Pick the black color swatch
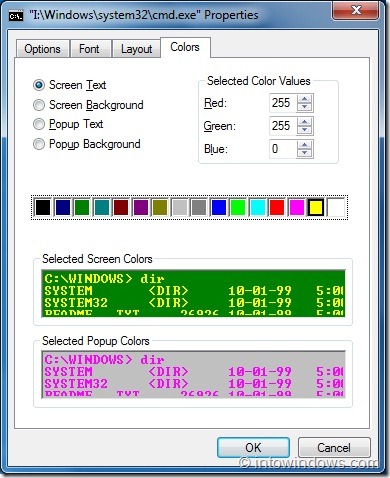 click(x=43, y=207)
